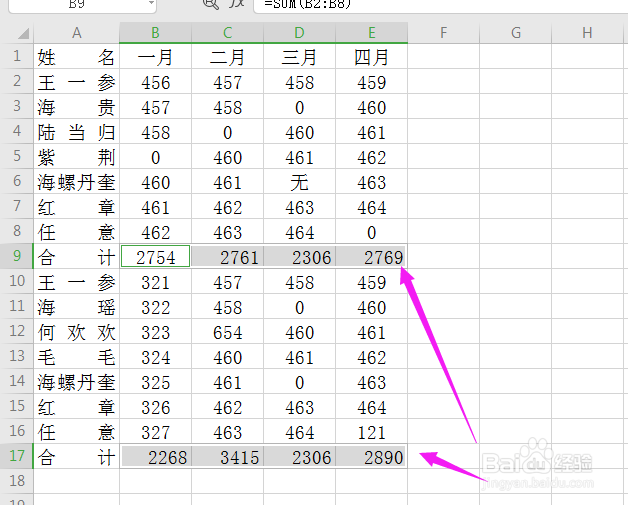Select total cell 2754 in row 9

155,256
